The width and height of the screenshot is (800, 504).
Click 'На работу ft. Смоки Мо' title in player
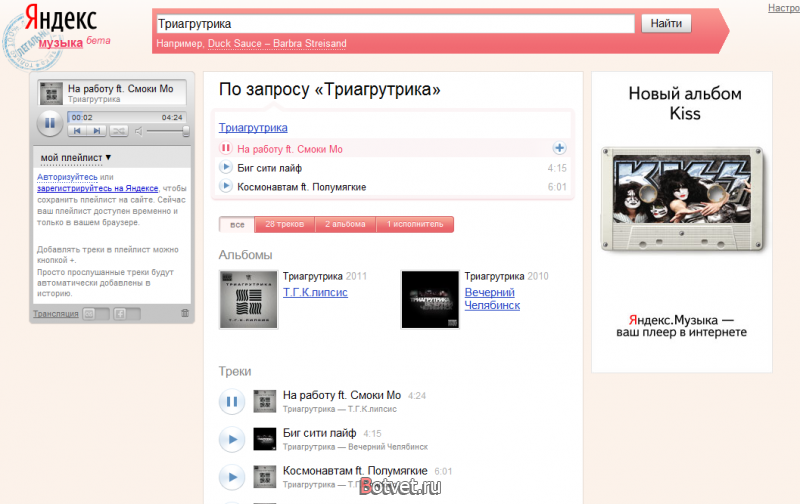tap(120, 88)
